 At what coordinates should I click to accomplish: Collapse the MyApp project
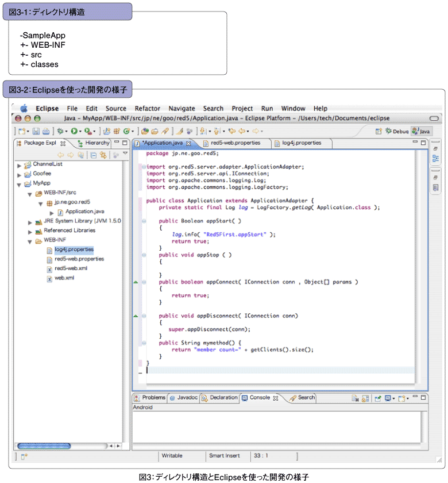tap(19, 185)
